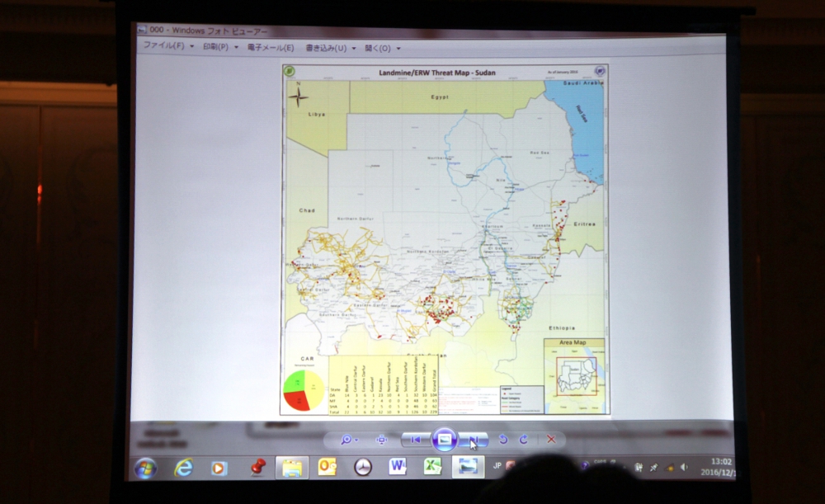This screenshot has height=504, width=825.
Task: Open the 電子メール(E) menu
Action: [274, 47]
